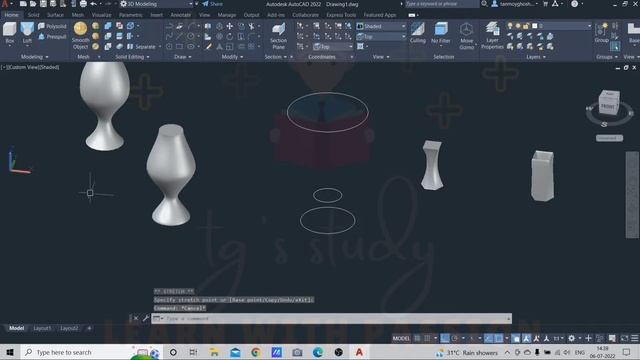Toggle grid display in status bar
The width and height of the screenshot is (640, 360).
pos(417,338)
